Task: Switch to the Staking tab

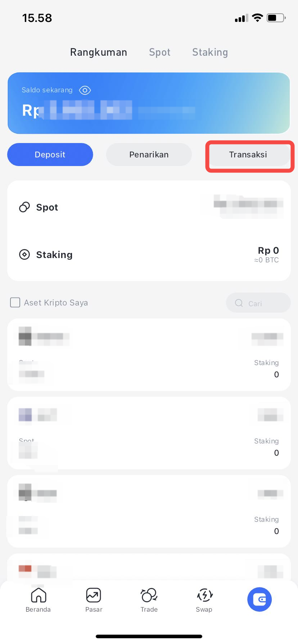Action: 210,52
